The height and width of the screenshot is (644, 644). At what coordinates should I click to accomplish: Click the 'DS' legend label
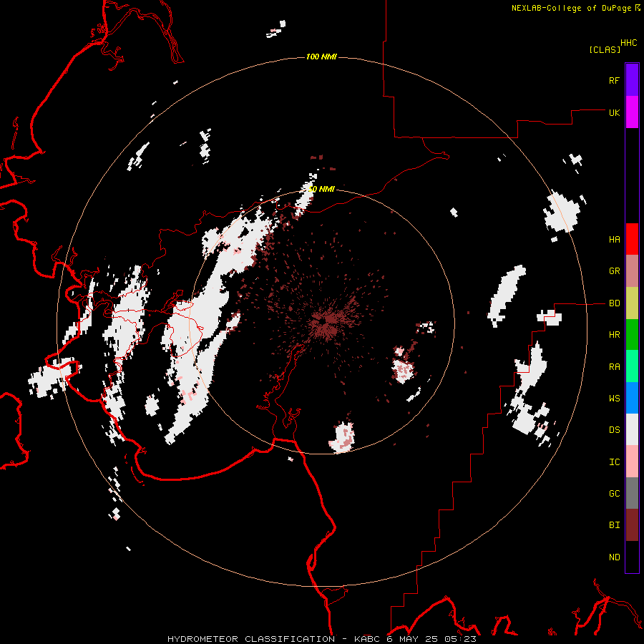tap(614, 430)
